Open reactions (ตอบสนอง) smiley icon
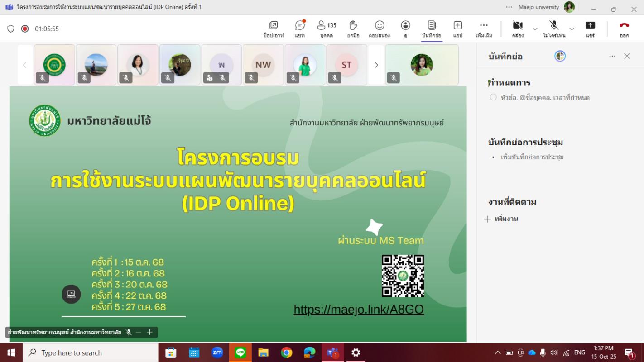This screenshot has height=362, width=644. (x=379, y=29)
